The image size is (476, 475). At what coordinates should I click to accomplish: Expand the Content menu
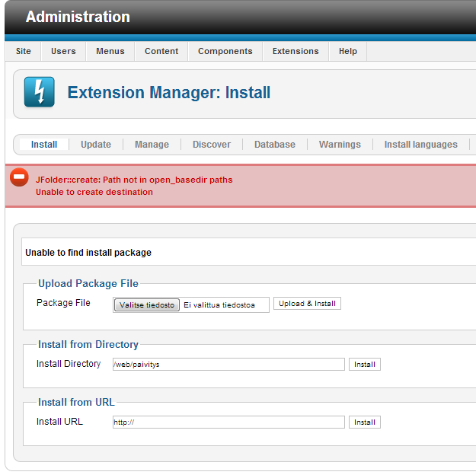161,51
